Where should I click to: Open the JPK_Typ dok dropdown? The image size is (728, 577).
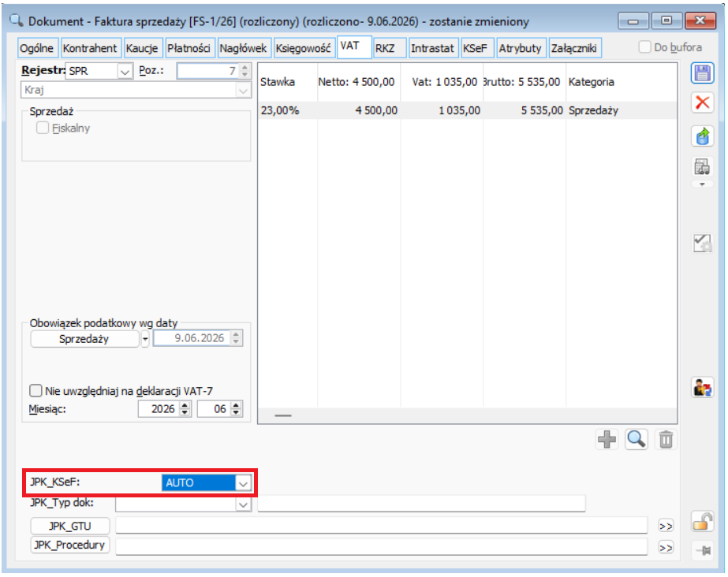pyautogui.click(x=243, y=504)
